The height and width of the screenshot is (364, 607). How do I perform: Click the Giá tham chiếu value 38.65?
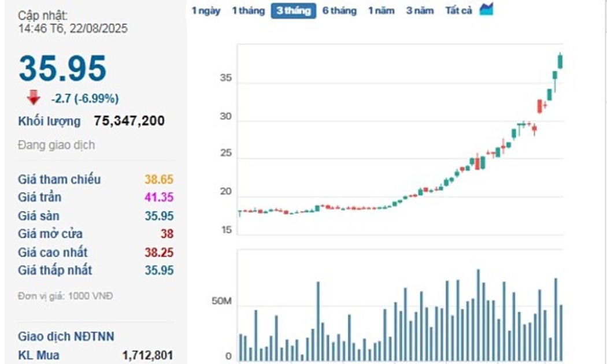click(x=159, y=179)
